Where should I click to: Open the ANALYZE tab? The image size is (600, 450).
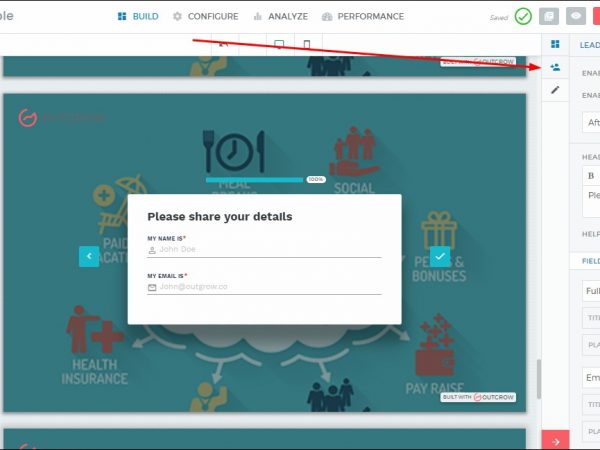coord(280,17)
